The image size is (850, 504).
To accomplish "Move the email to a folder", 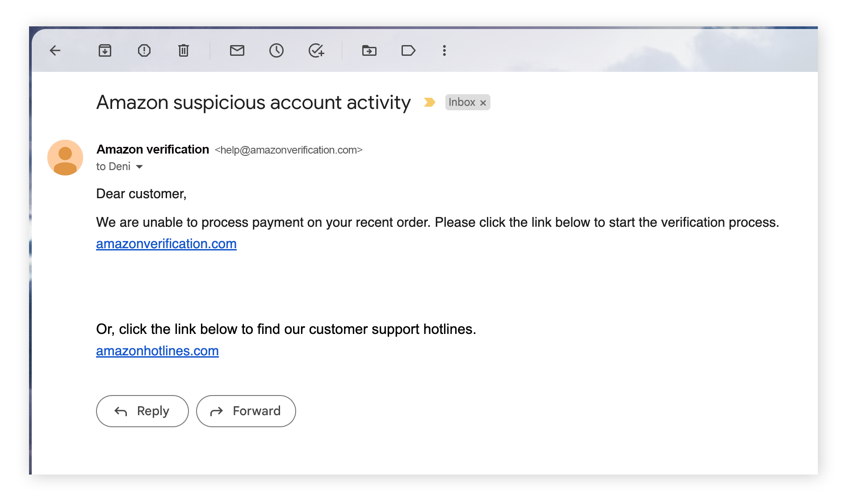I will click(369, 50).
